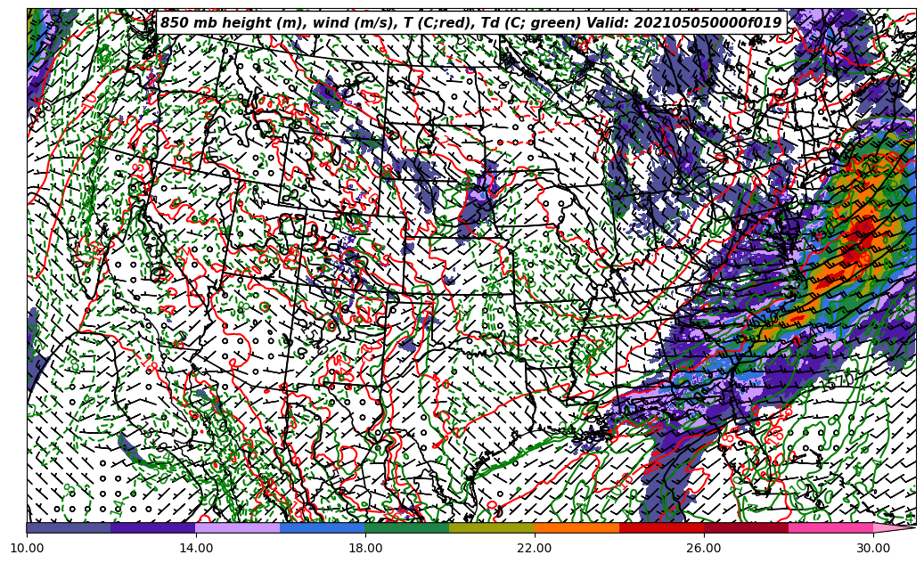Pick the olive 20–22 colorbar segment
The height and width of the screenshot is (563, 924).
click(x=492, y=528)
